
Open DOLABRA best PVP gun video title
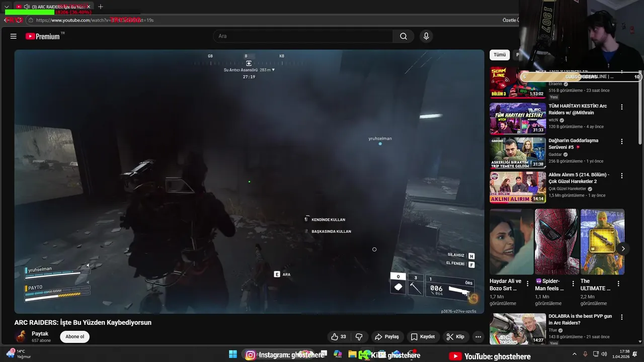tap(580, 319)
